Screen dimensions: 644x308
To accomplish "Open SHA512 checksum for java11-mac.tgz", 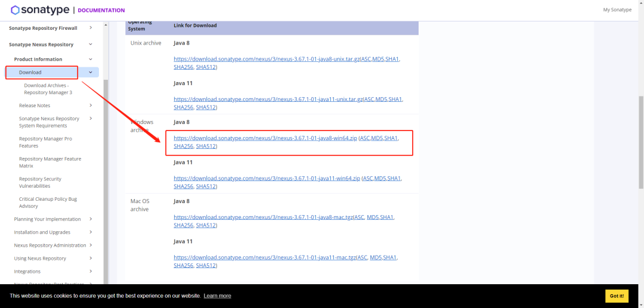I will point(206,265).
